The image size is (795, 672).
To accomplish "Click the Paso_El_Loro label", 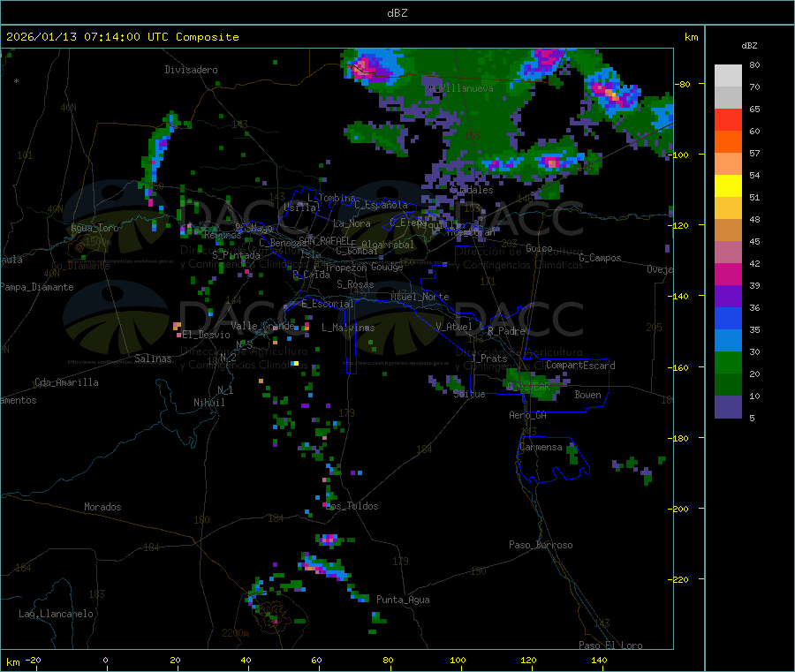I will [610, 646].
